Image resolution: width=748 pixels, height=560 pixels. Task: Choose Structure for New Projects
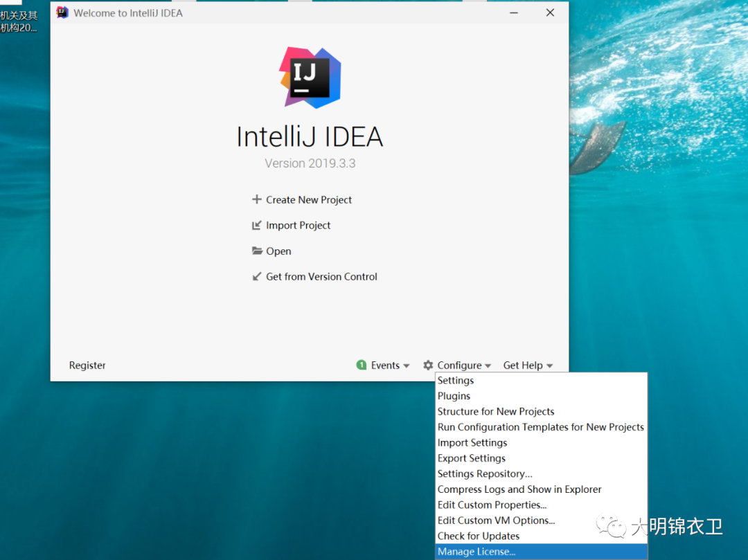click(542, 411)
